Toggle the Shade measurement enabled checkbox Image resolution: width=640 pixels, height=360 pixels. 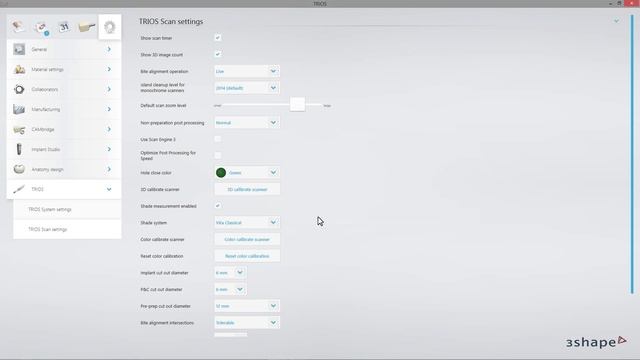pos(218,206)
